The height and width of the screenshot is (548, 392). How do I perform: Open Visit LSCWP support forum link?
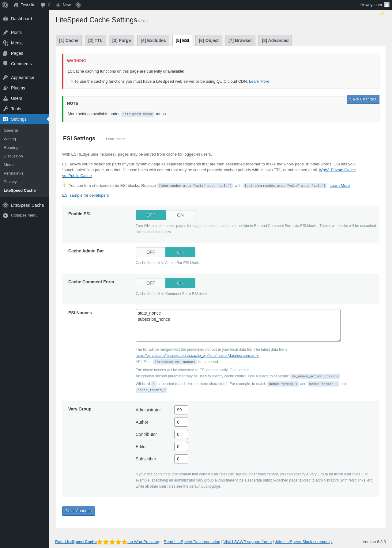point(247,542)
